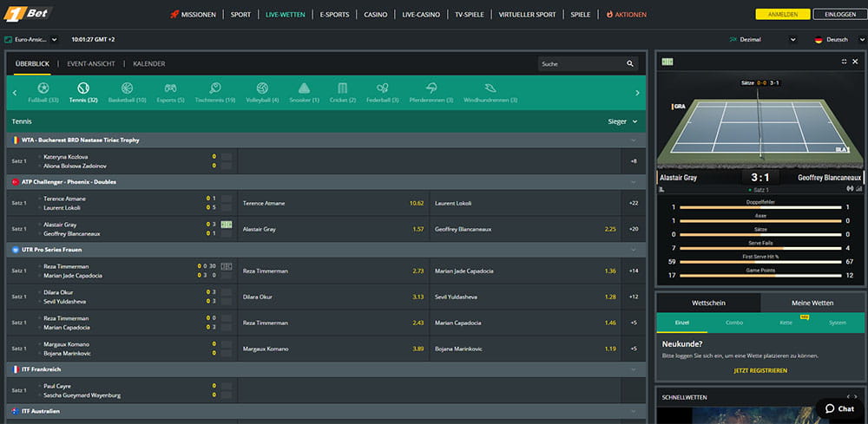868x424 pixels.
Task: Open Casino in top navigation
Action: (375, 15)
